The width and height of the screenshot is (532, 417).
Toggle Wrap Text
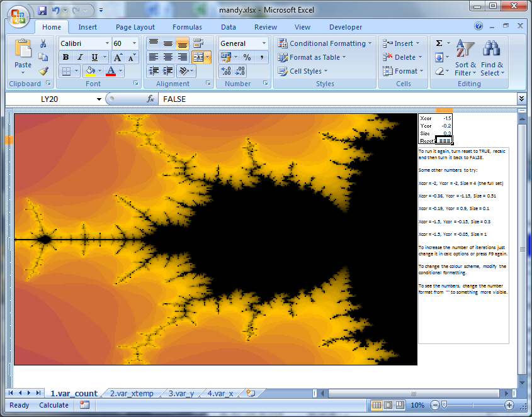pos(198,43)
